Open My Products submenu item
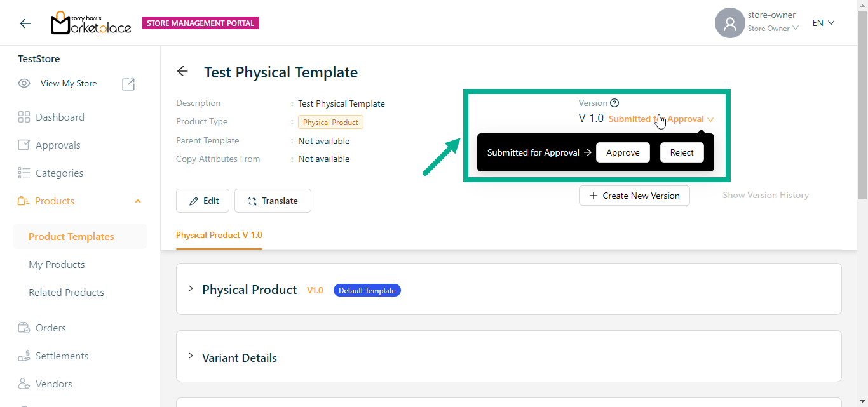Viewport: 868px width, 407px height. 57,264
